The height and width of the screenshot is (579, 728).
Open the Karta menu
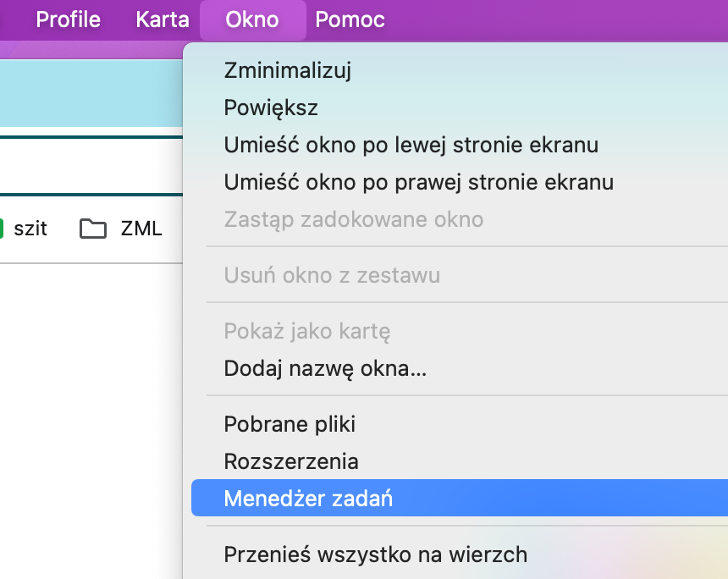tap(163, 20)
